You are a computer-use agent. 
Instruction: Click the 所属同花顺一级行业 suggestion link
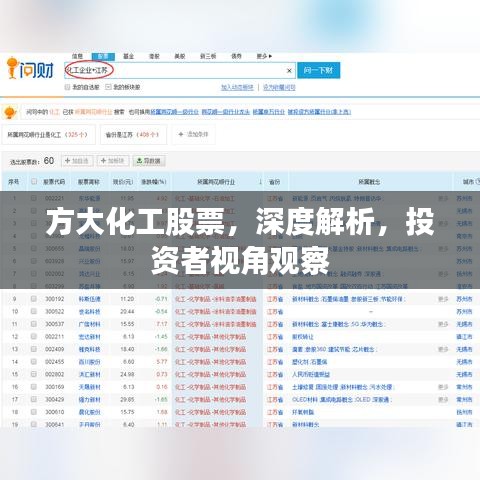tap(174, 112)
